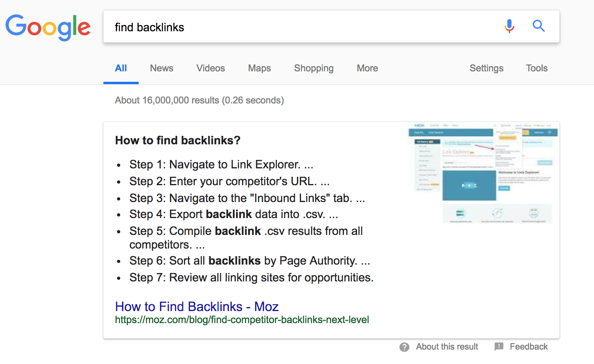Click the Google logo
Screen dimensions: 594x364
tap(48, 27)
